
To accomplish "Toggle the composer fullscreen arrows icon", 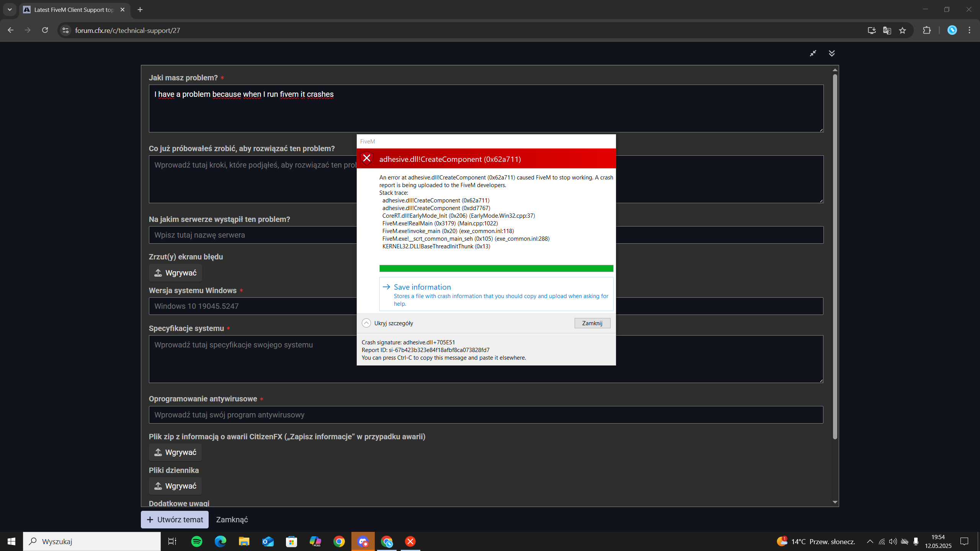I will click(813, 53).
